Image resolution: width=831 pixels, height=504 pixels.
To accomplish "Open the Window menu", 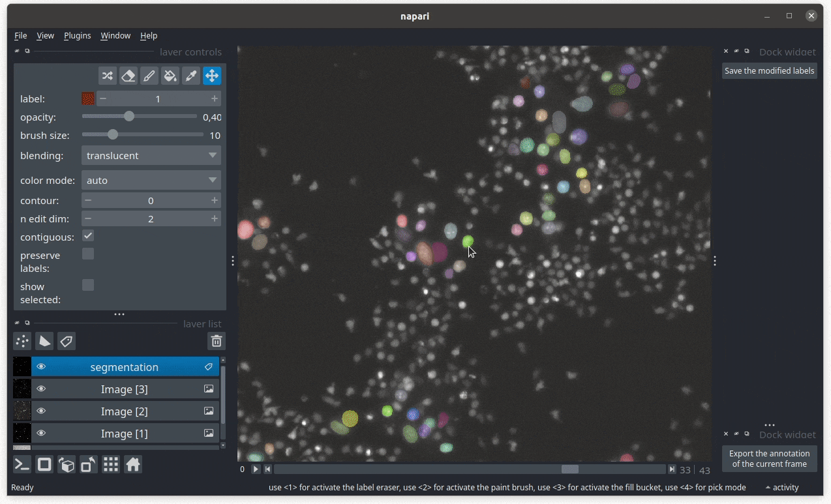I will click(x=115, y=36).
